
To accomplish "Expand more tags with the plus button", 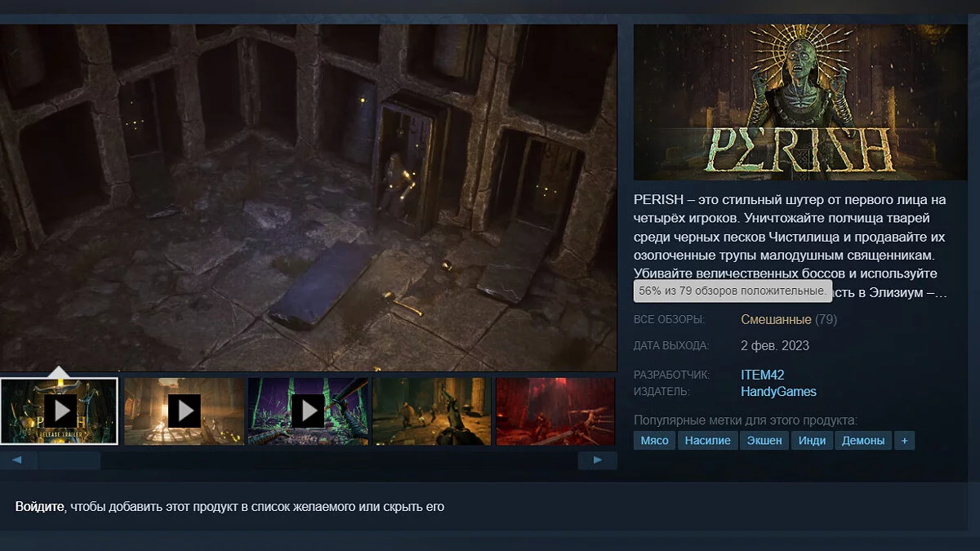I will coord(904,440).
